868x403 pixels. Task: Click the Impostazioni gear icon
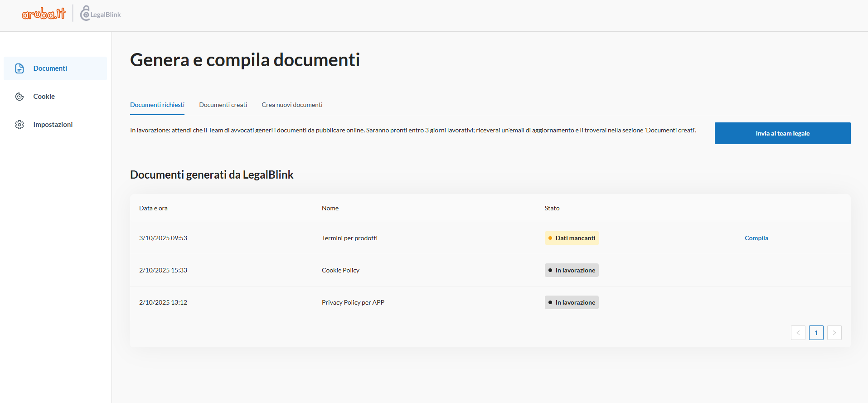19,125
